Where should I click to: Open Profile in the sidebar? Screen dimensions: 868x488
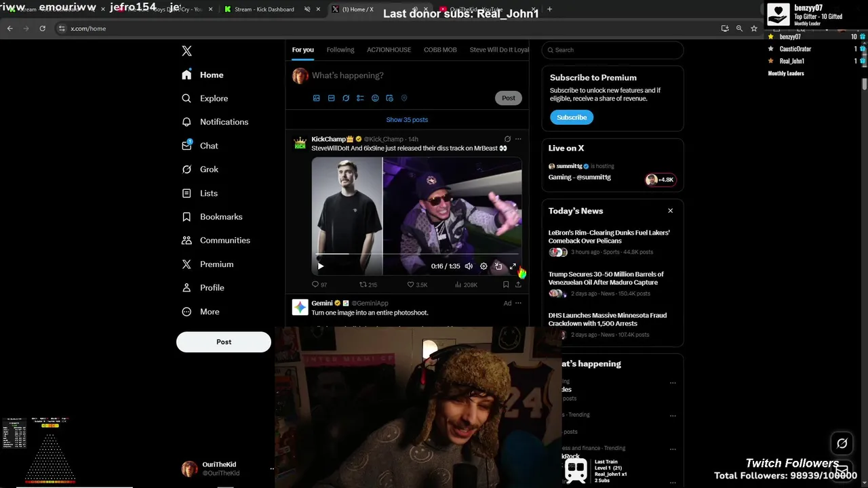click(203, 288)
